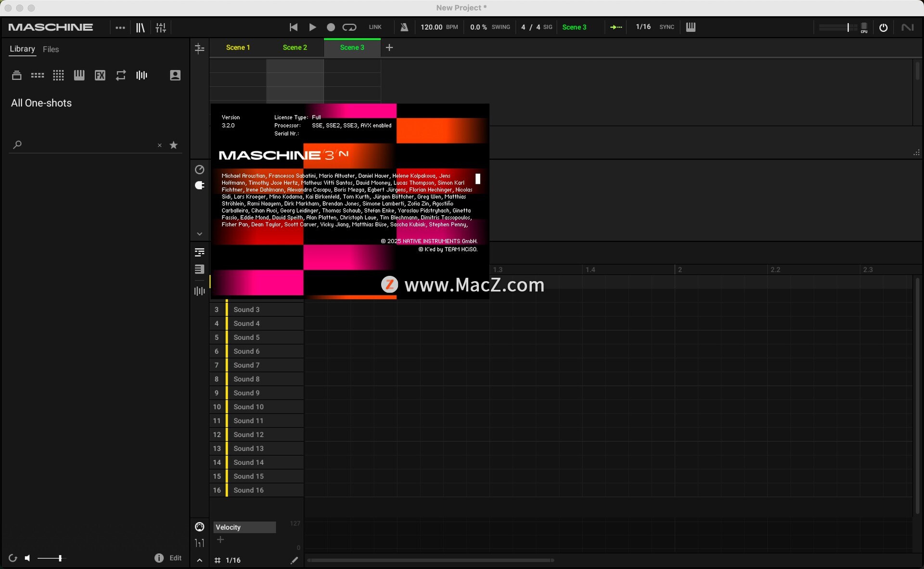Toggle the pencil paint tool
This screenshot has height=569, width=924.
click(x=294, y=560)
